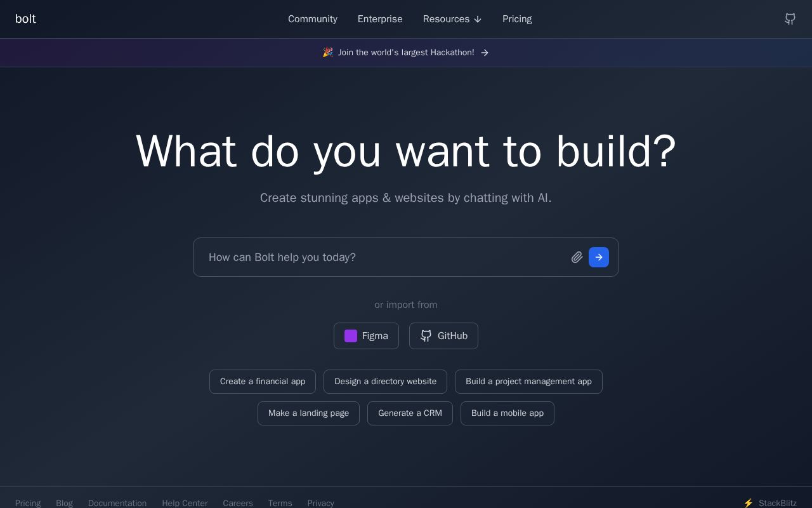Choose 'Create a financial app' suggestion

pyautogui.click(x=263, y=382)
